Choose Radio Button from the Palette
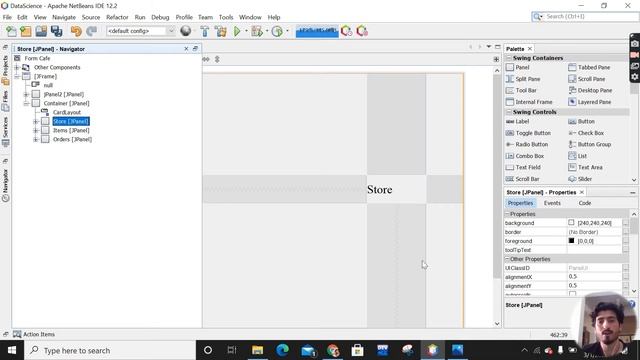The height and width of the screenshot is (360, 640). point(531,144)
